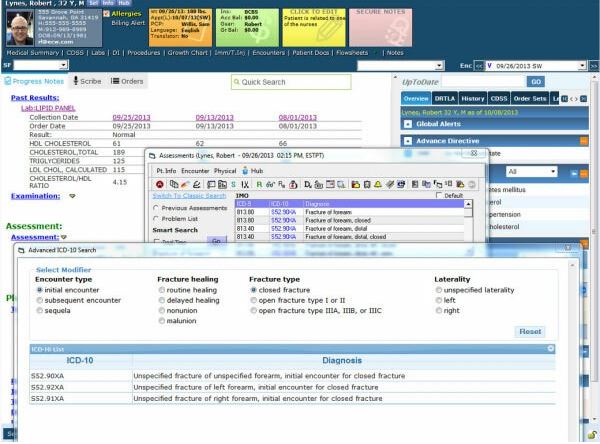The height and width of the screenshot is (444, 600).
Task: Open the Scribe pen icon
Action: coord(74,81)
